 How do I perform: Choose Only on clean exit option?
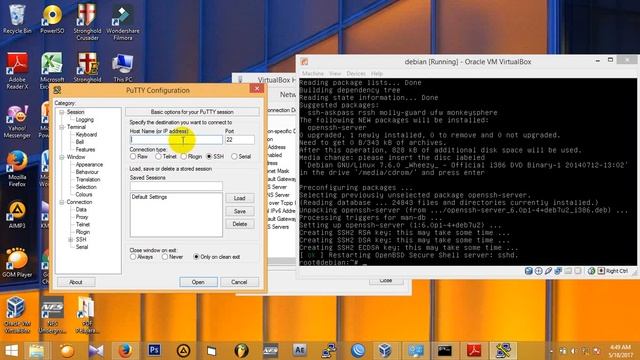[x=196, y=257]
